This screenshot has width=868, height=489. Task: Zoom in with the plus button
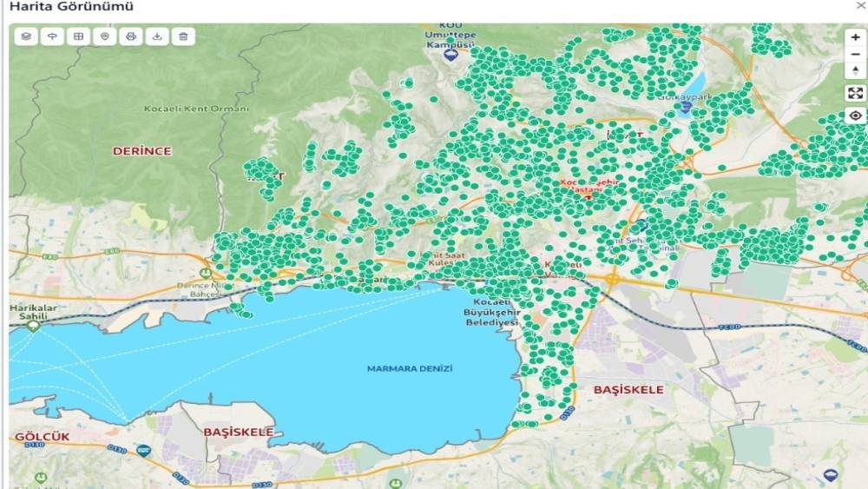[856, 37]
